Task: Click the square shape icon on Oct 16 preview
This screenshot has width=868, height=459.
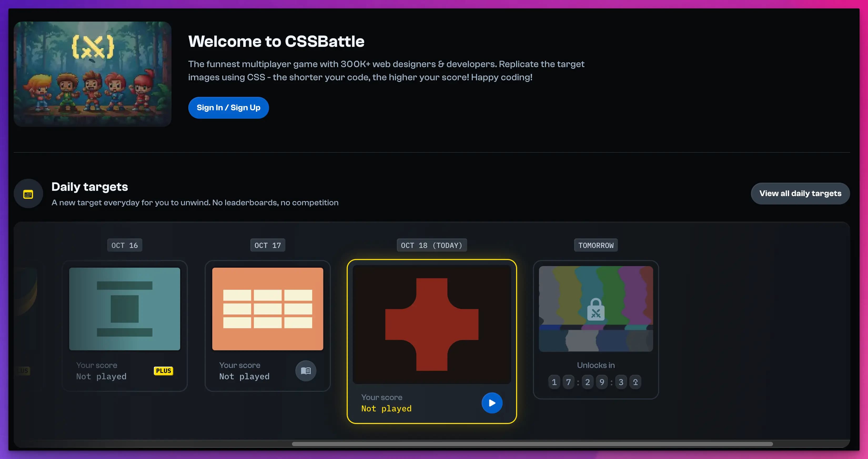Action: (124, 308)
